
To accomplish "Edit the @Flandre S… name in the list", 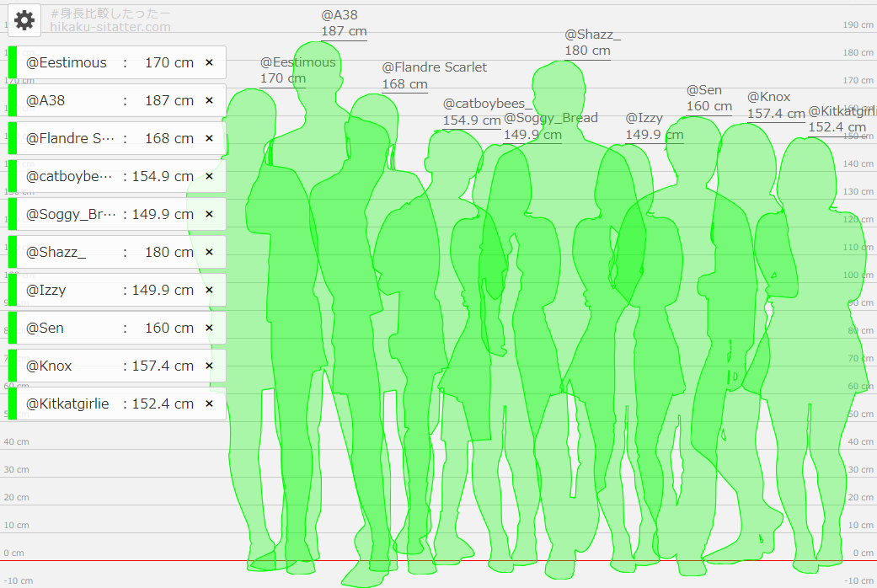I will click(x=71, y=138).
